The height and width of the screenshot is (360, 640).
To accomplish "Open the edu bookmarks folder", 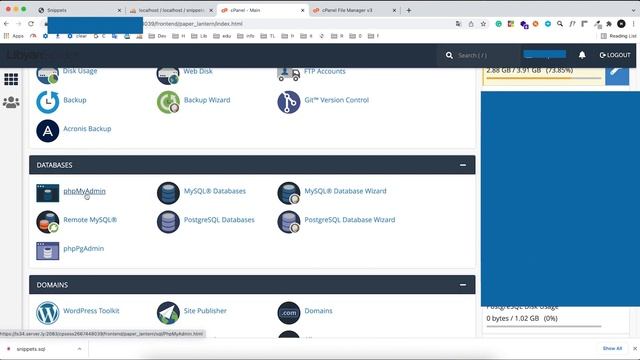I will coord(223,36).
